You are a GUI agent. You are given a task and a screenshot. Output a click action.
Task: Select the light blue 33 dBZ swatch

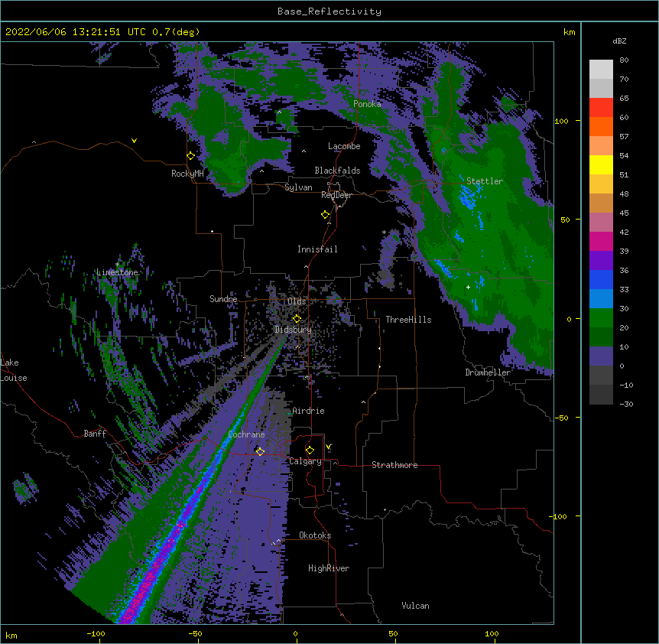coord(601,298)
